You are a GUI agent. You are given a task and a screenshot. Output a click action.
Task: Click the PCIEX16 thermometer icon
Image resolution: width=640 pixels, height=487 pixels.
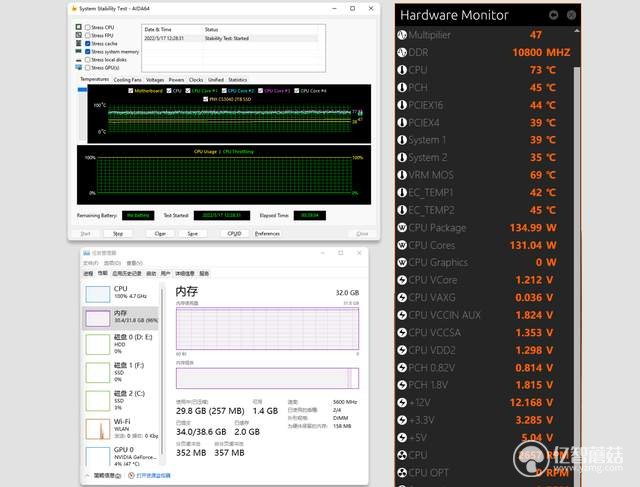coord(402,105)
